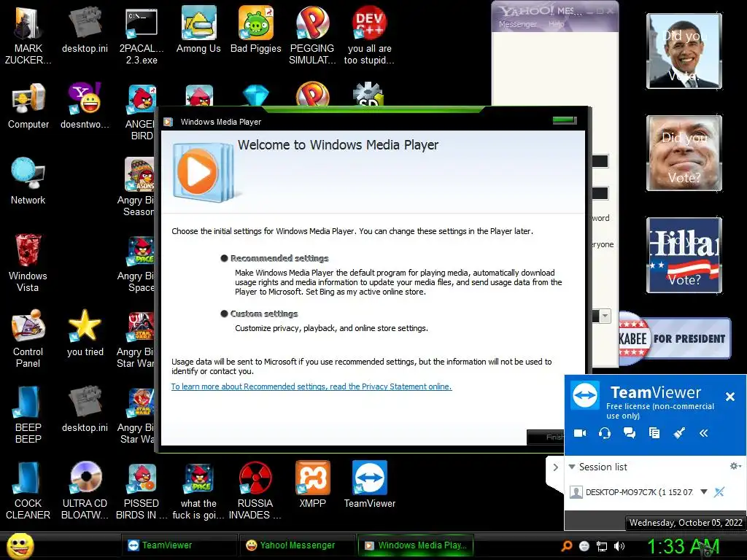Viewport: 747px width, 560px height.
Task: Collapse the Session list triangle
Action: [x=572, y=467]
